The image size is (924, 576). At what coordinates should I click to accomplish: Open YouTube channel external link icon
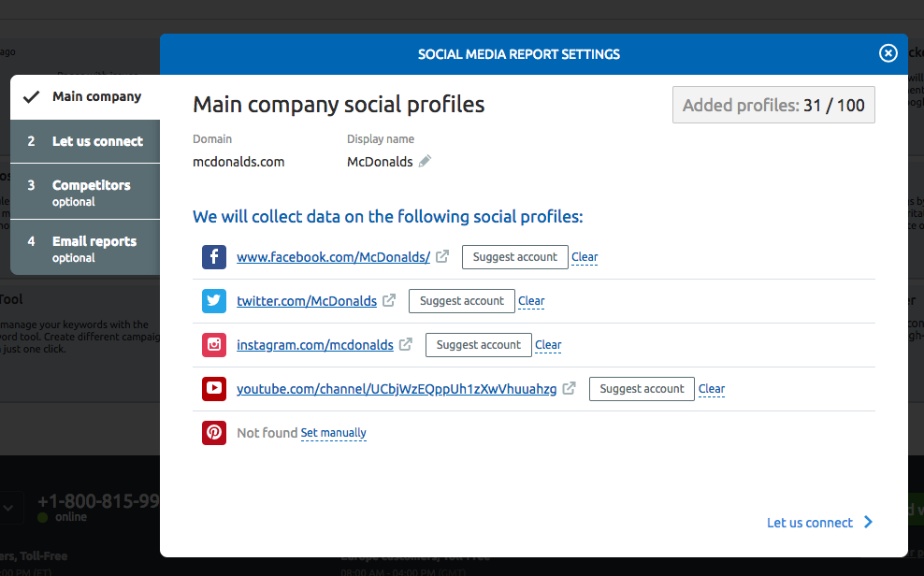569,388
